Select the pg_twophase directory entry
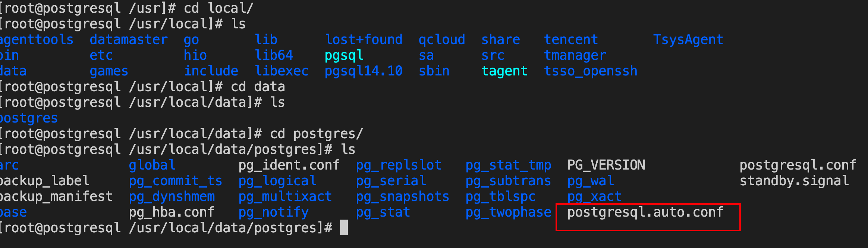Screen dimensions: 868x248 point(509,213)
